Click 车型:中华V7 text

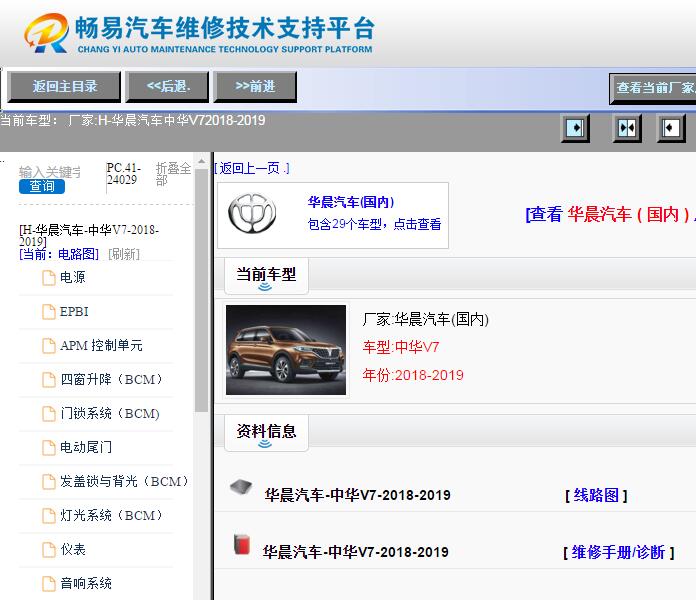coord(401,347)
